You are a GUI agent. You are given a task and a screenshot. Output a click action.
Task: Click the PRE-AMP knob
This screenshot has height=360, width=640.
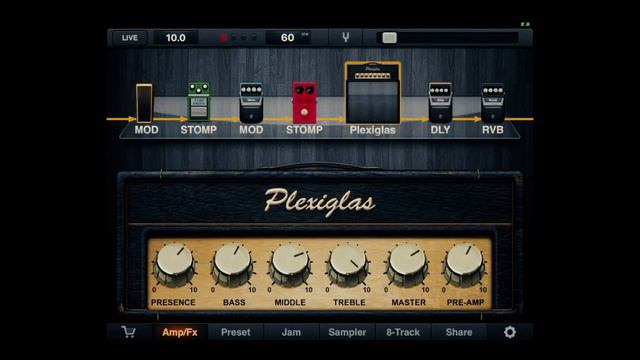pos(465,264)
